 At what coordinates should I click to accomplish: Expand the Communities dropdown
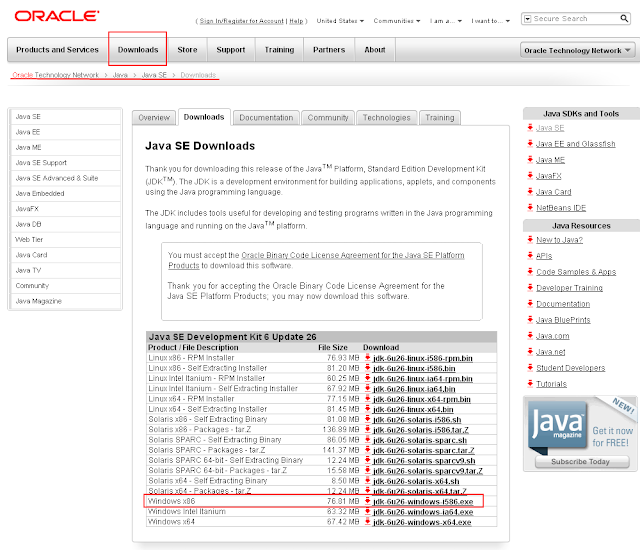(x=396, y=21)
